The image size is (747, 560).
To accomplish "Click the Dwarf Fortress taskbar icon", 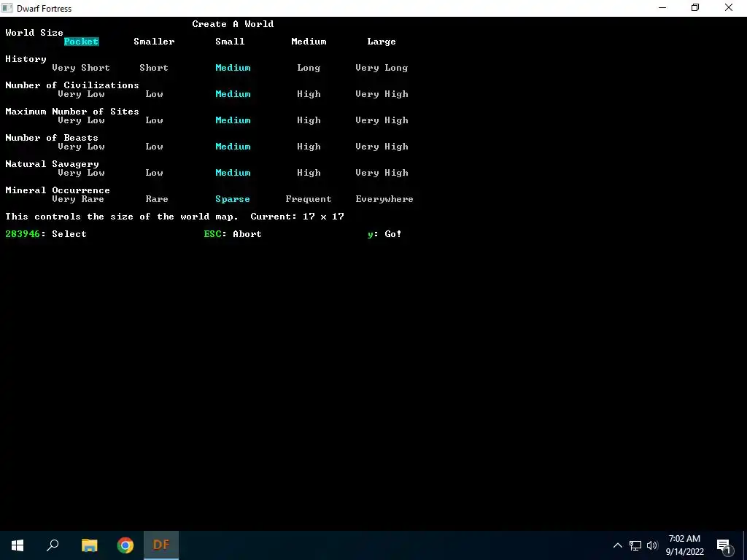I will [x=161, y=545].
